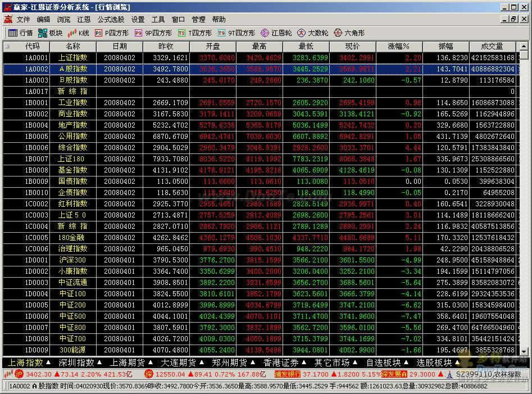Viewport: 532px width, 394px height.
Task: Open the 板块 sector toolbar icon
Action: click(43, 33)
